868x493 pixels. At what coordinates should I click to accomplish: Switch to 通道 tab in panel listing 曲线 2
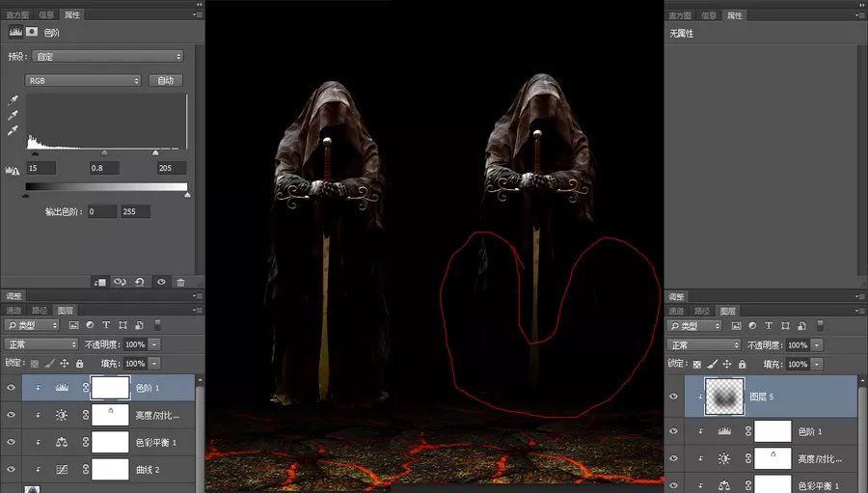point(14,311)
